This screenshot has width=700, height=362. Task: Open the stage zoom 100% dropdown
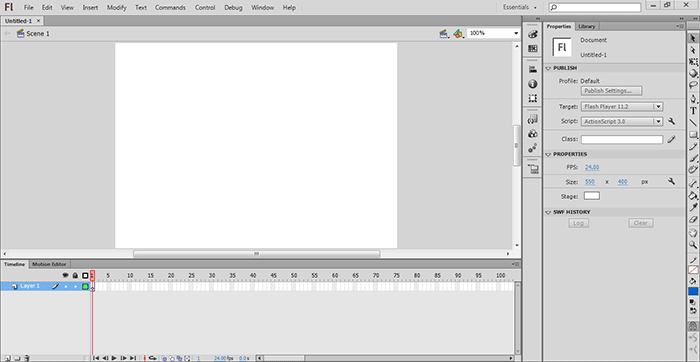click(493, 33)
